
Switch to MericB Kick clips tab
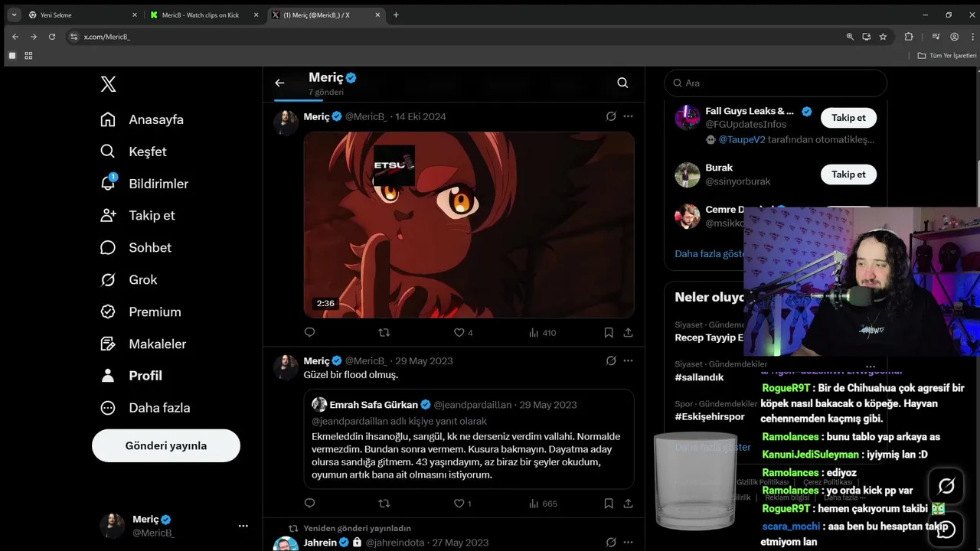205,15
